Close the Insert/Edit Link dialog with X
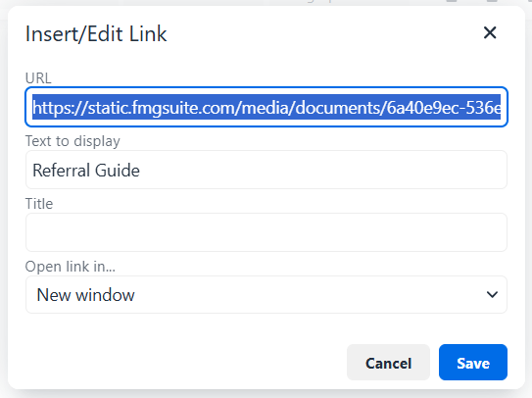The width and height of the screenshot is (532, 398). click(490, 33)
